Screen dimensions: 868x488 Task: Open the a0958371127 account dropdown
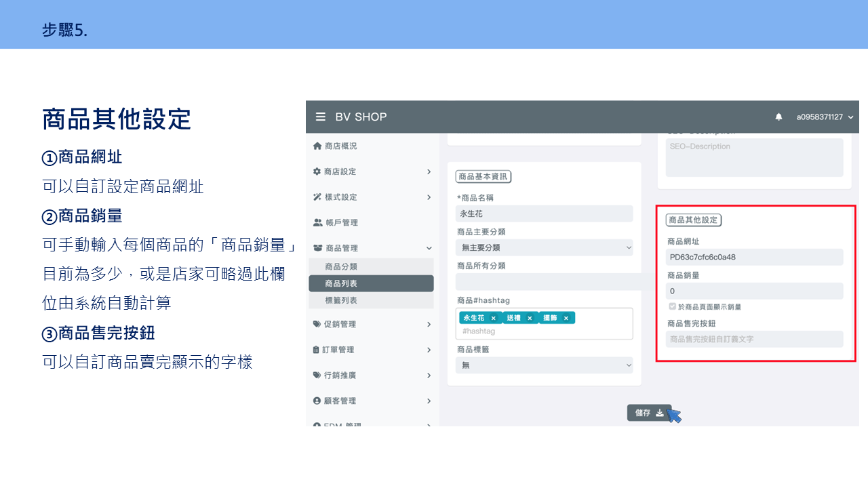825,117
